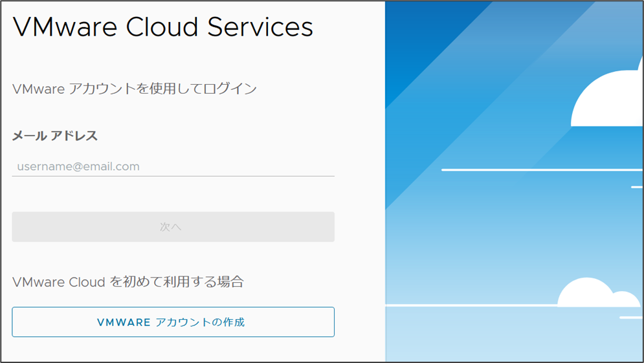The width and height of the screenshot is (644, 363).
Task: Click the VMware Cloud を初めて利用する場合 text
Action: tap(128, 281)
